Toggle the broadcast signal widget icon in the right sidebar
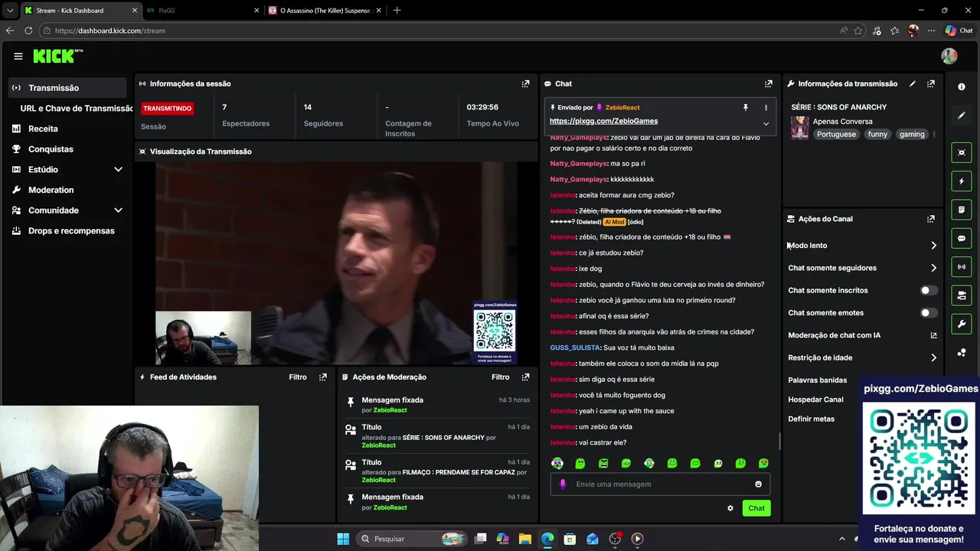The height and width of the screenshot is (551, 980). point(962,266)
